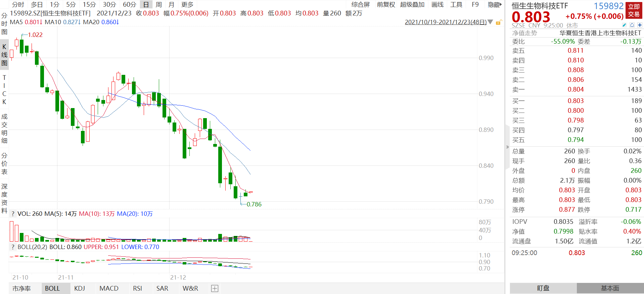The image size is (644, 294).
Task: Click the date range 2021/10/19-2021/12/23 text
Action: point(446,22)
